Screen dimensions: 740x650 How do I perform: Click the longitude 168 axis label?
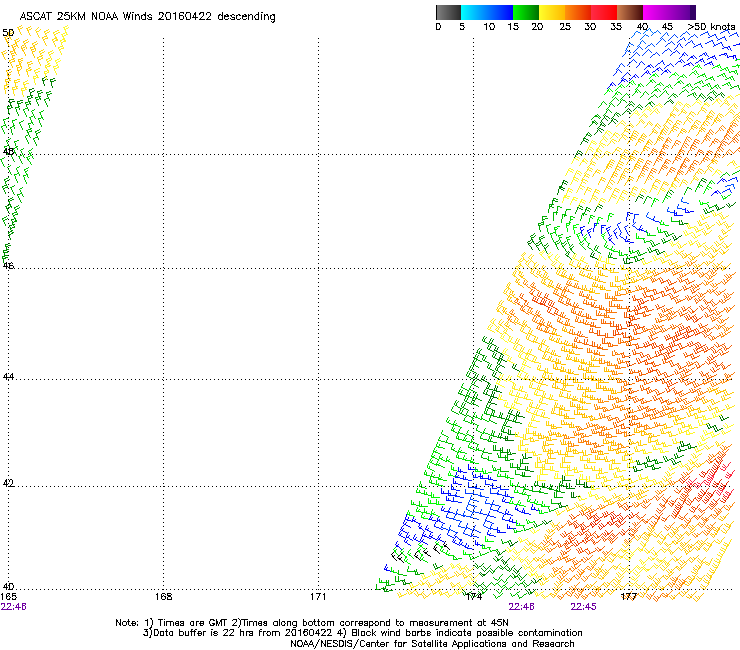[163, 597]
